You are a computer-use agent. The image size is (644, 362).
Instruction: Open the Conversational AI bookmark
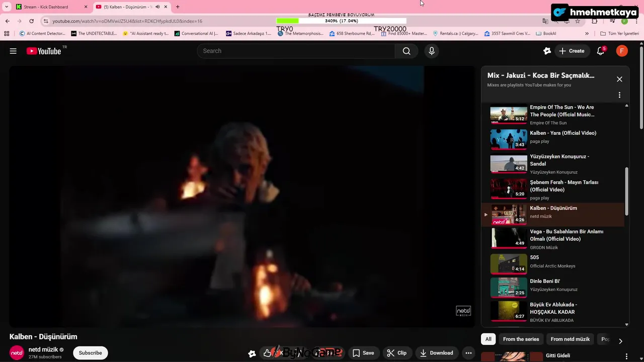click(196, 34)
